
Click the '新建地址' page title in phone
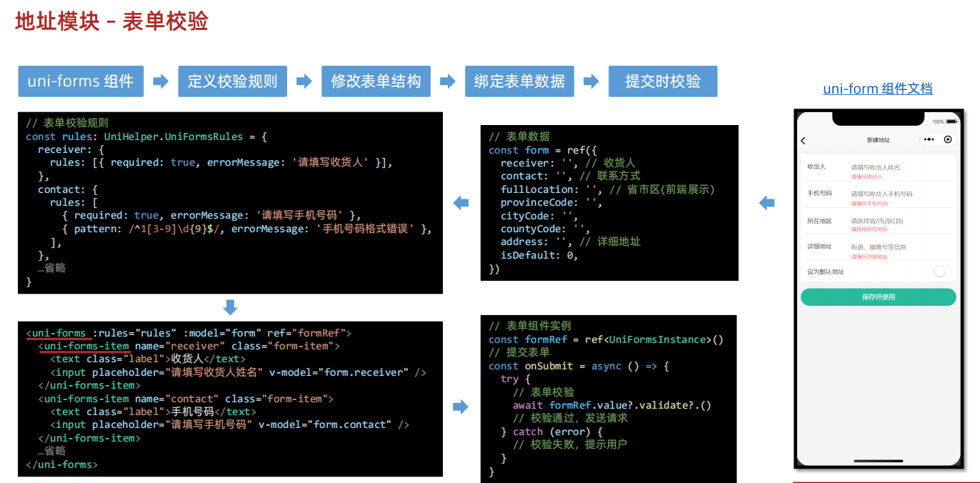[x=878, y=140]
